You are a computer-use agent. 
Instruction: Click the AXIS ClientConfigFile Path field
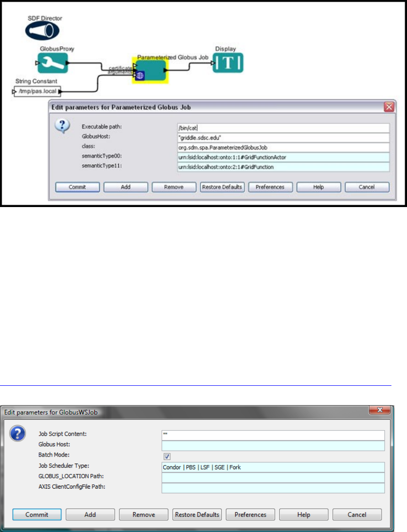point(273,488)
